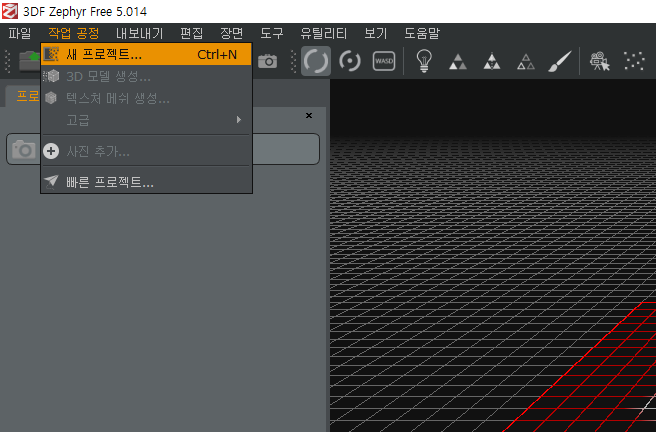Select the pivot orbit navigation icon
Screen dimensions: 656x432
tap(350, 61)
